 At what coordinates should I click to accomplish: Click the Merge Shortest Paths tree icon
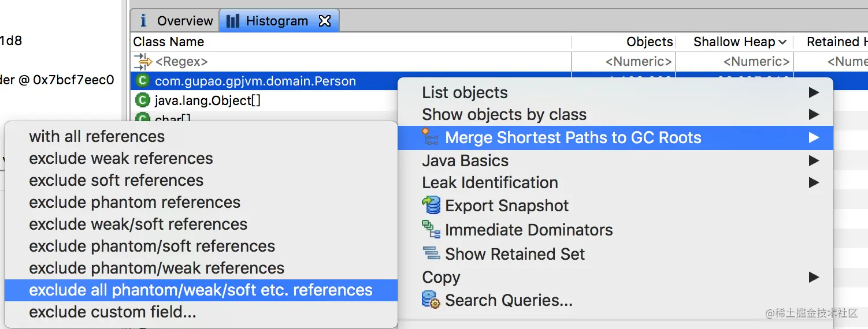coord(431,137)
